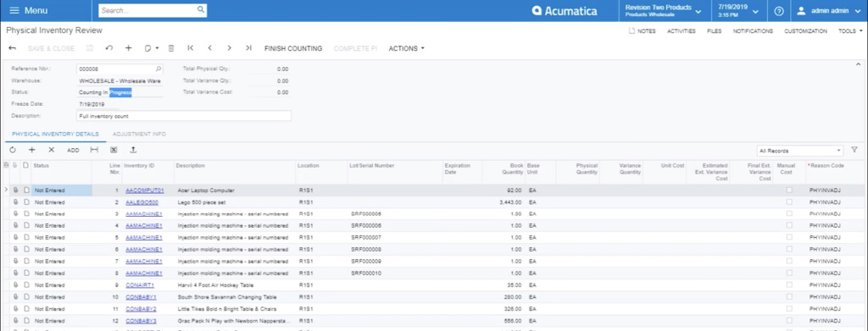The height and width of the screenshot is (331, 868).
Task: Click the Description field 'Full inventory count'
Action: (183, 116)
